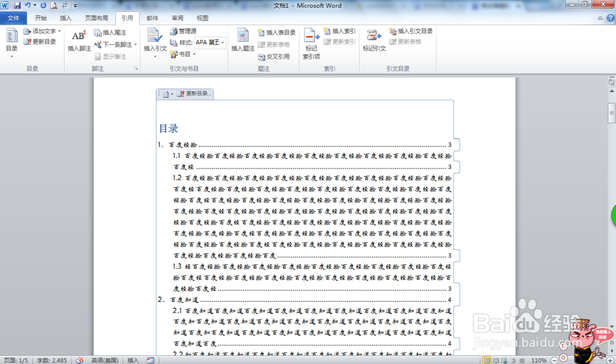Open the 书目 dropdown
The height and width of the screenshot is (364, 616).
click(183, 54)
